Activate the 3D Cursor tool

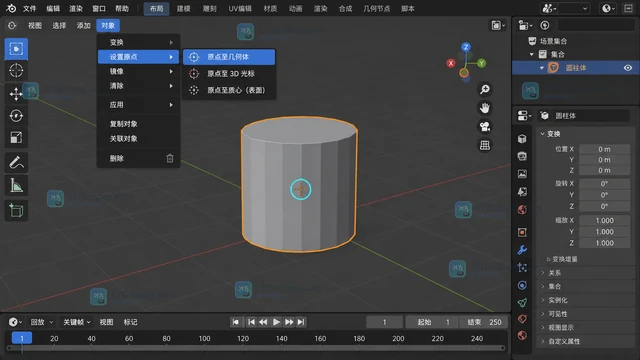(16, 71)
